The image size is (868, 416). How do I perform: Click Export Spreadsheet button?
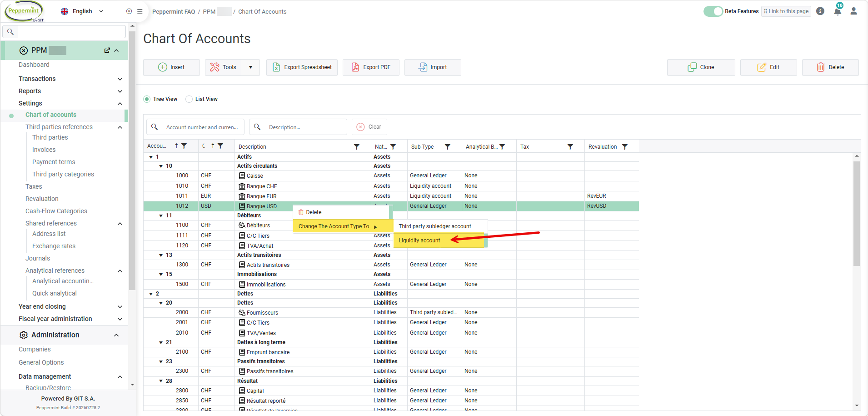[302, 67]
